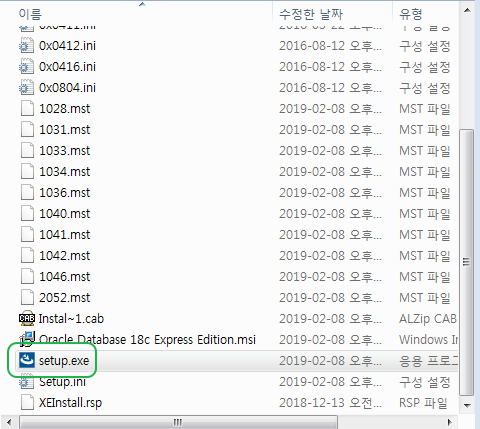
Task: Click the Instal~1.cab CAB archive icon
Action: coord(27,318)
